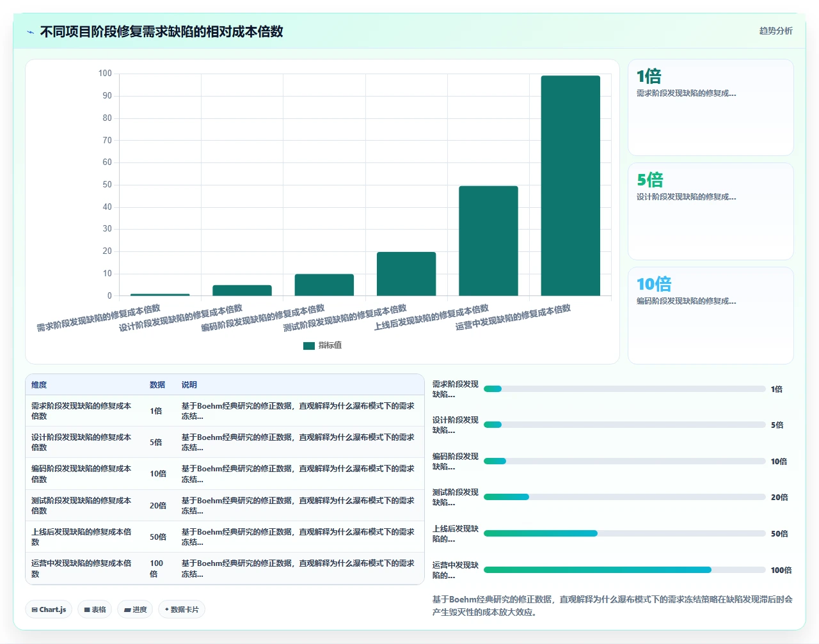Click the 运营中发现缺陷 chart bar
Image resolution: width=819 pixels, height=644 pixels.
[x=570, y=185]
